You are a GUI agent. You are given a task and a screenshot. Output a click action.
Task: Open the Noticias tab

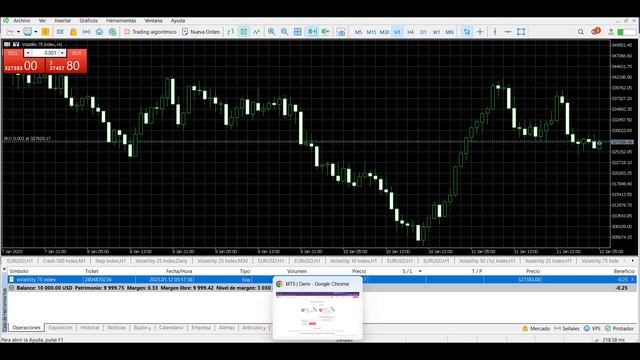coord(116,328)
